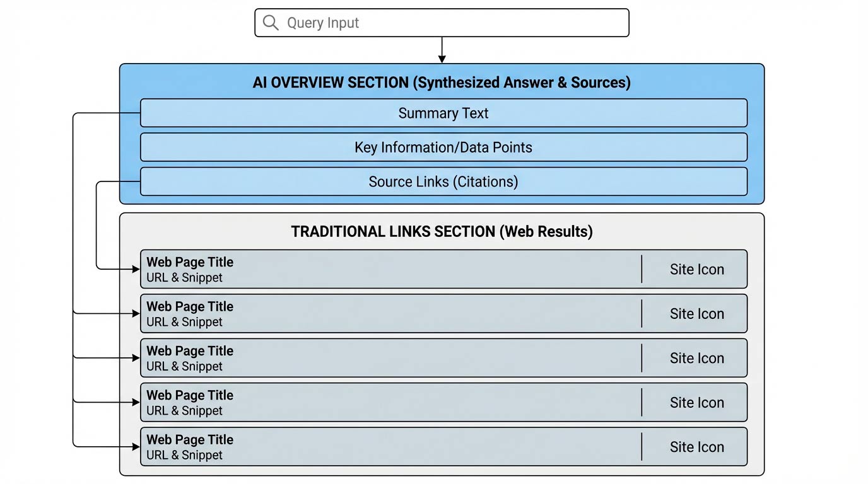The width and height of the screenshot is (868, 484).
Task: Select the Site Icon on the first result
Action: [696, 269]
